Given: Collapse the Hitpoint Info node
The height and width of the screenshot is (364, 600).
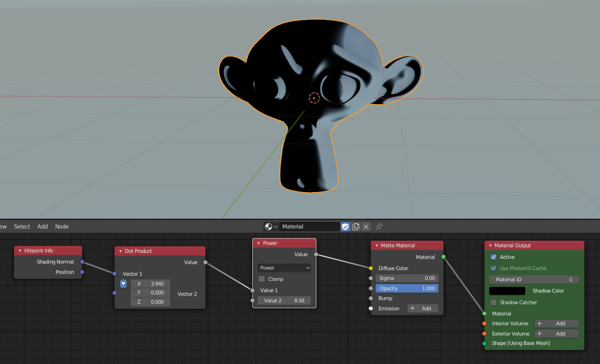Looking at the screenshot, I should [x=20, y=251].
